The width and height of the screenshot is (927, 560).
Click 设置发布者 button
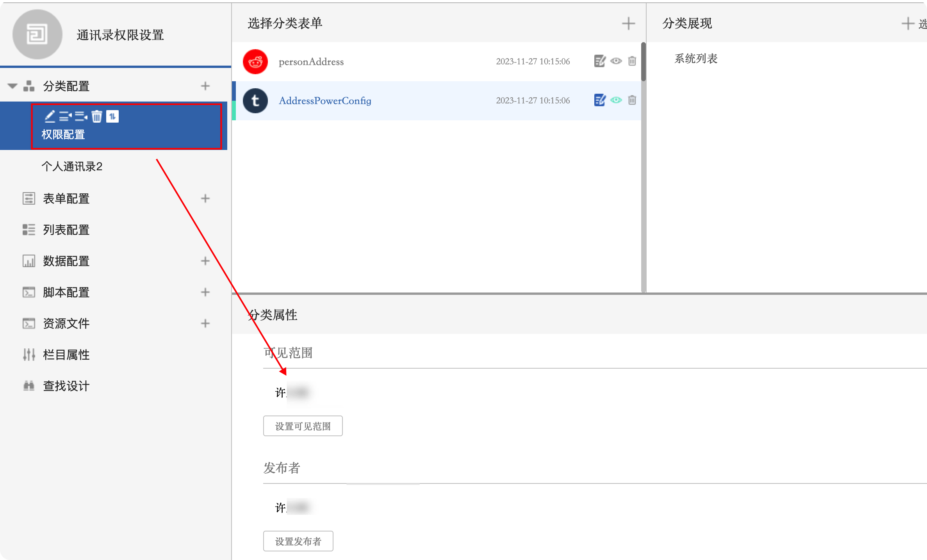pyautogui.click(x=298, y=541)
